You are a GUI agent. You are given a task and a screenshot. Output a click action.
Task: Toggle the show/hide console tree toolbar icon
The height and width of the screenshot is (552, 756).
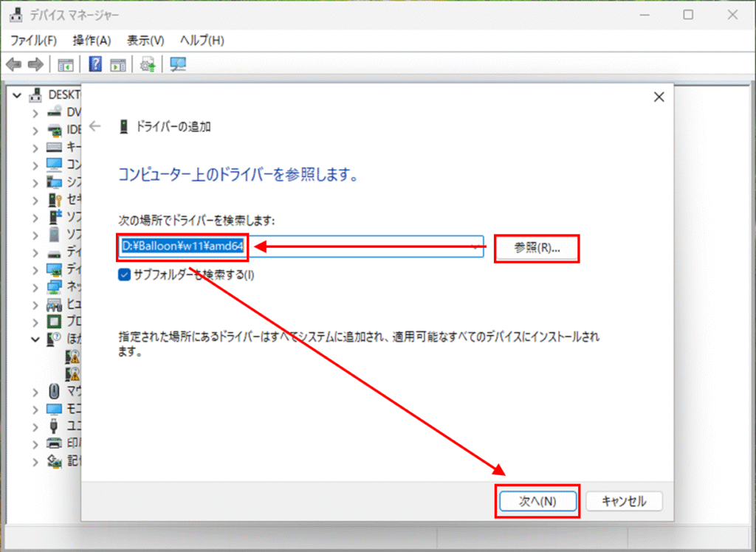pyautogui.click(x=66, y=65)
